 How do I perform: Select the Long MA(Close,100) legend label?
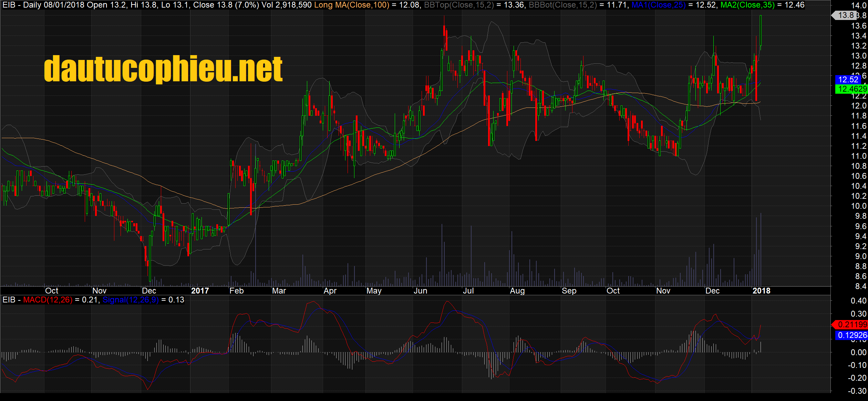pos(352,5)
